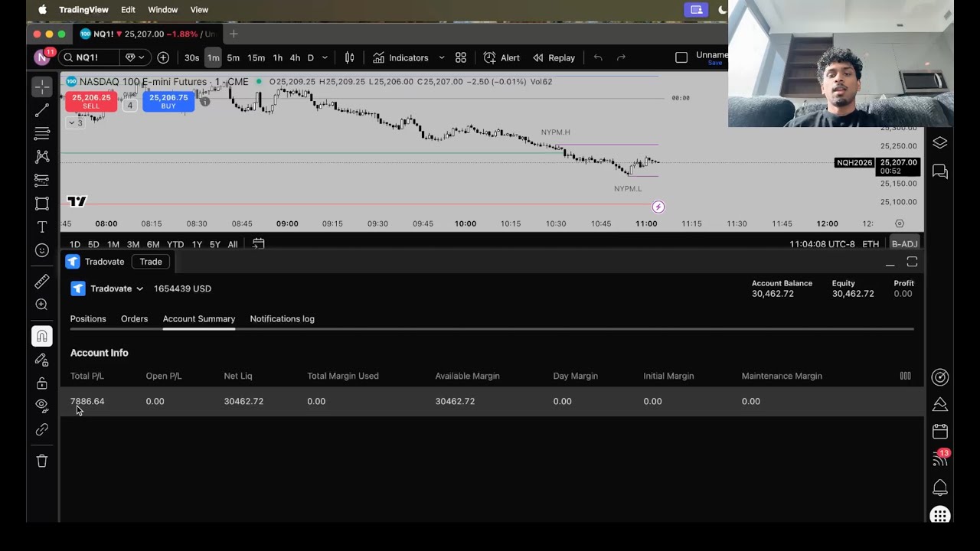This screenshot has height=551, width=980.
Task: Select the ruler measure tool
Action: coord(42,282)
